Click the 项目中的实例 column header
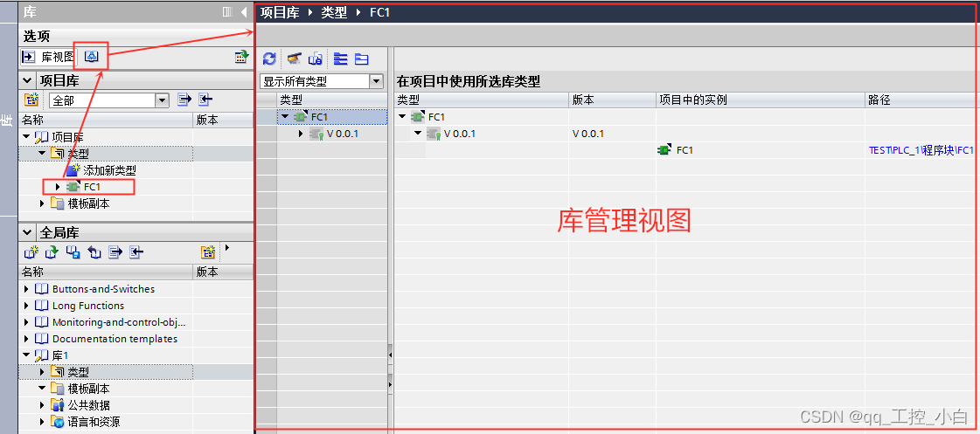The width and height of the screenshot is (980, 434). point(760,100)
